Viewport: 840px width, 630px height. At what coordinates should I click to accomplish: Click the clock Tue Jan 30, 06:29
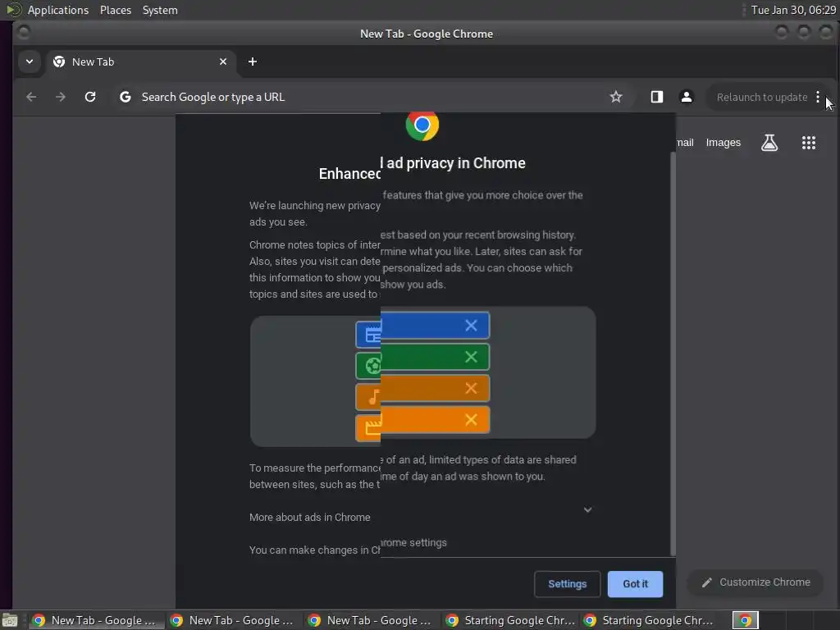pyautogui.click(x=793, y=10)
